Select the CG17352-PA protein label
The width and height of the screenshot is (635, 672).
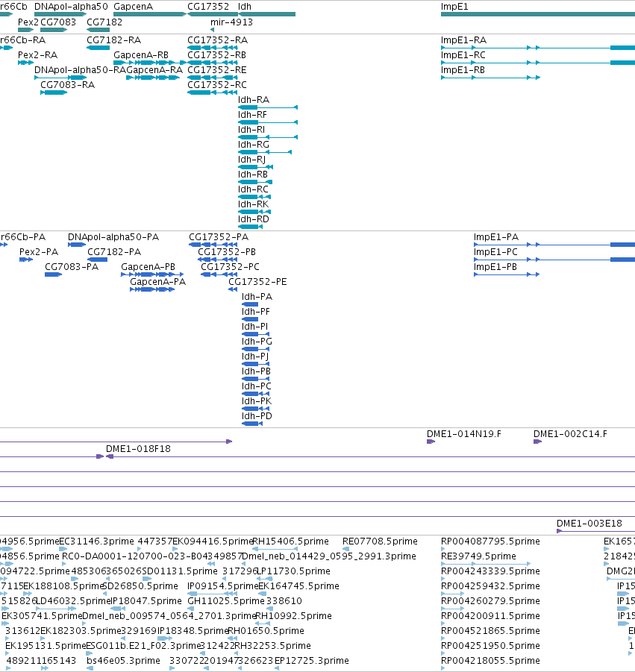click(x=219, y=237)
